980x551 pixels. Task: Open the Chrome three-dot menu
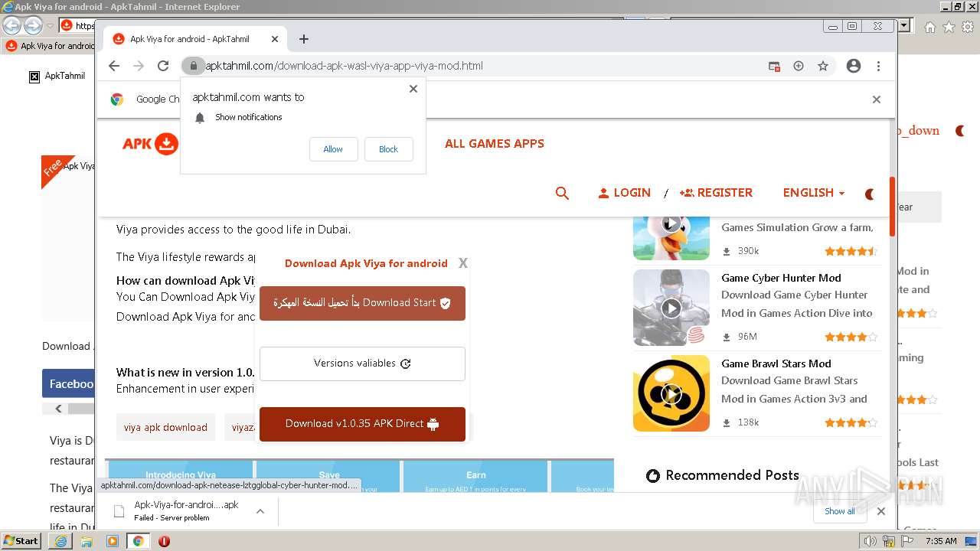click(878, 66)
